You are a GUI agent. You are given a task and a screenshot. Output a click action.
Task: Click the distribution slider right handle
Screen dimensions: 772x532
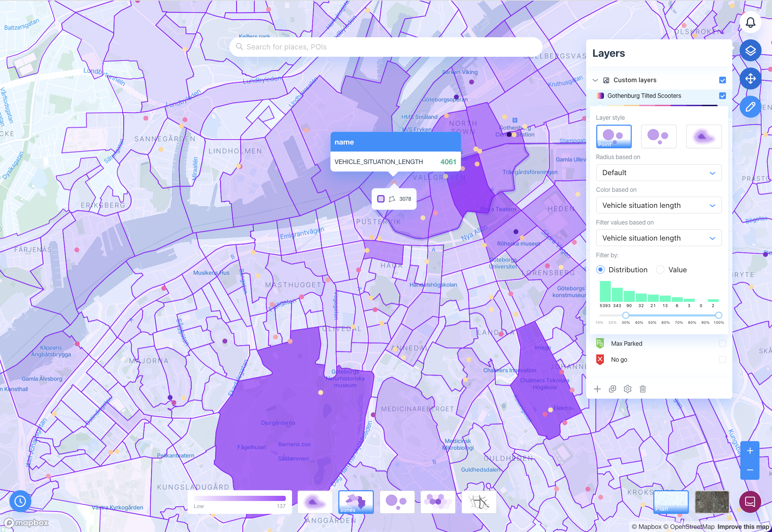[x=718, y=315]
